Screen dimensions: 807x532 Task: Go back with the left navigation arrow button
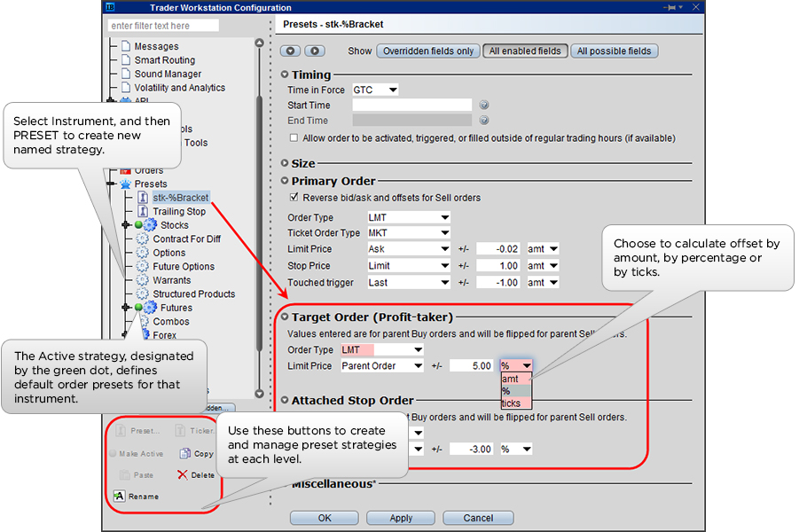(x=290, y=51)
